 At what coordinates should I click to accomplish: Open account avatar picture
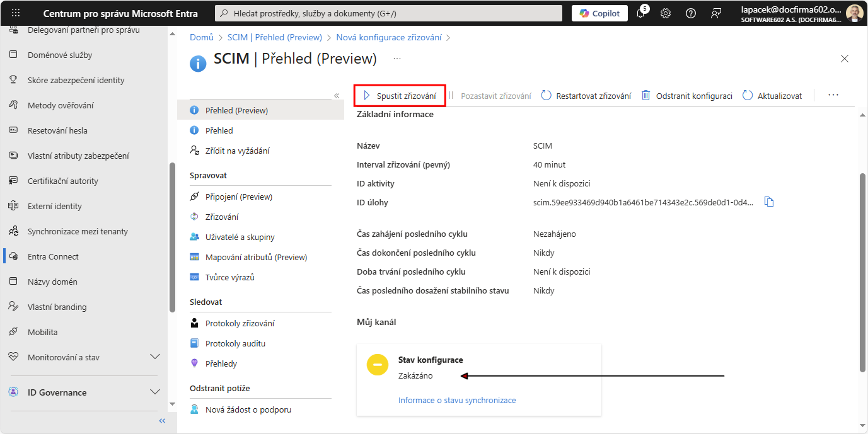[x=855, y=13]
